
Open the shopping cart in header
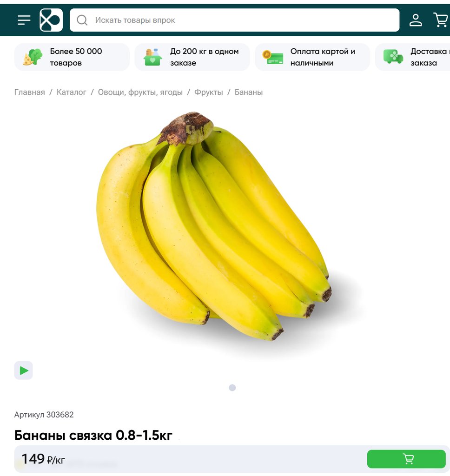[441, 20]
